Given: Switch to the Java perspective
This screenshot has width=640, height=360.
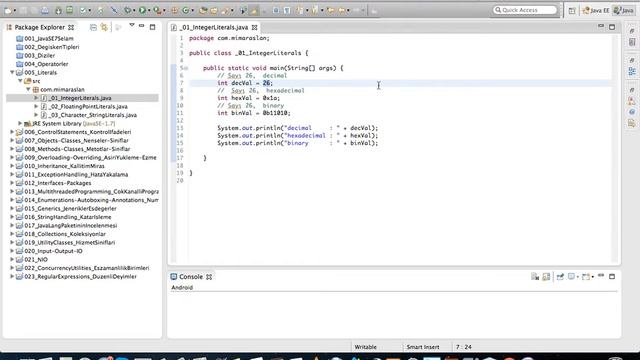Looking at the screenshot, I should (x=623, y=11).
